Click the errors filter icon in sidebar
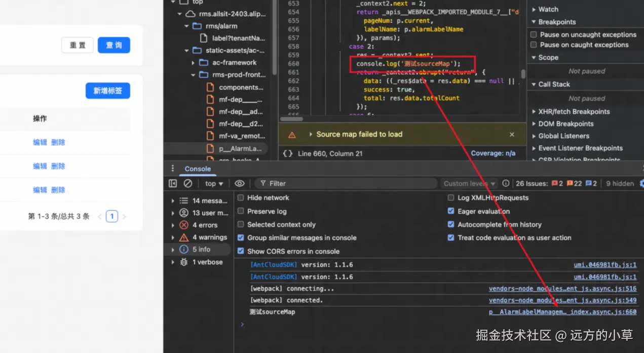 183,225
